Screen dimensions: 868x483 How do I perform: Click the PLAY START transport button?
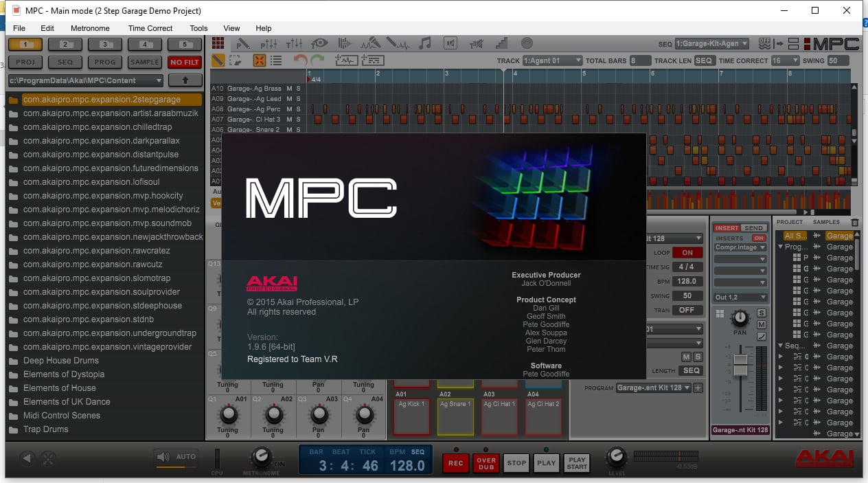coord(577,462)
